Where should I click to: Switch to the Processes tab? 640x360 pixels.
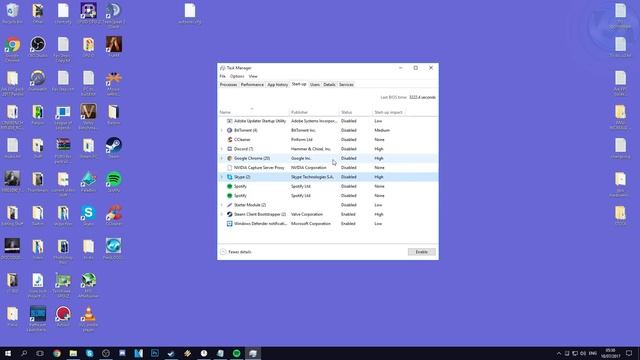coord(228,84)
